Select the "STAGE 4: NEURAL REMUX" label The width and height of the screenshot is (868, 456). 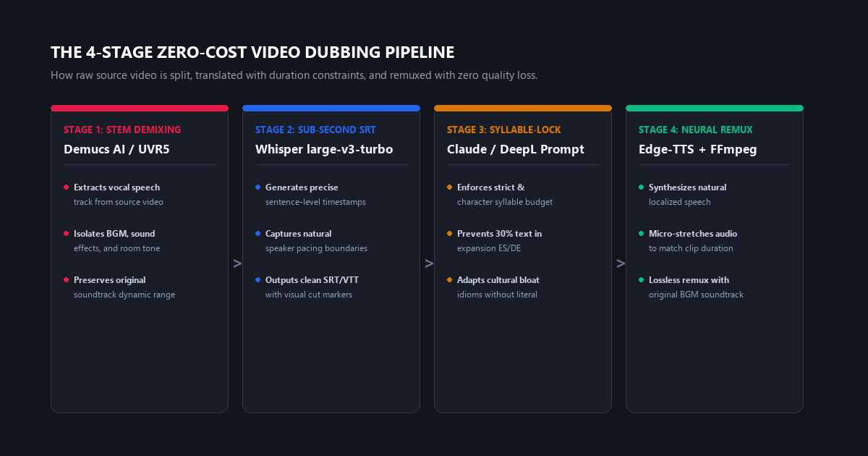point(696,130)
